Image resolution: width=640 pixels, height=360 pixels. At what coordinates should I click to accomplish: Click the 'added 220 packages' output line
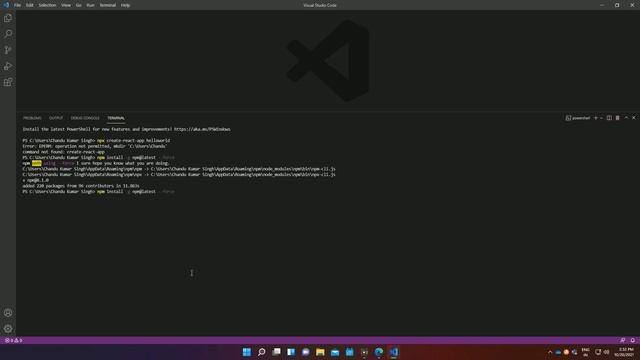(81, 186)
